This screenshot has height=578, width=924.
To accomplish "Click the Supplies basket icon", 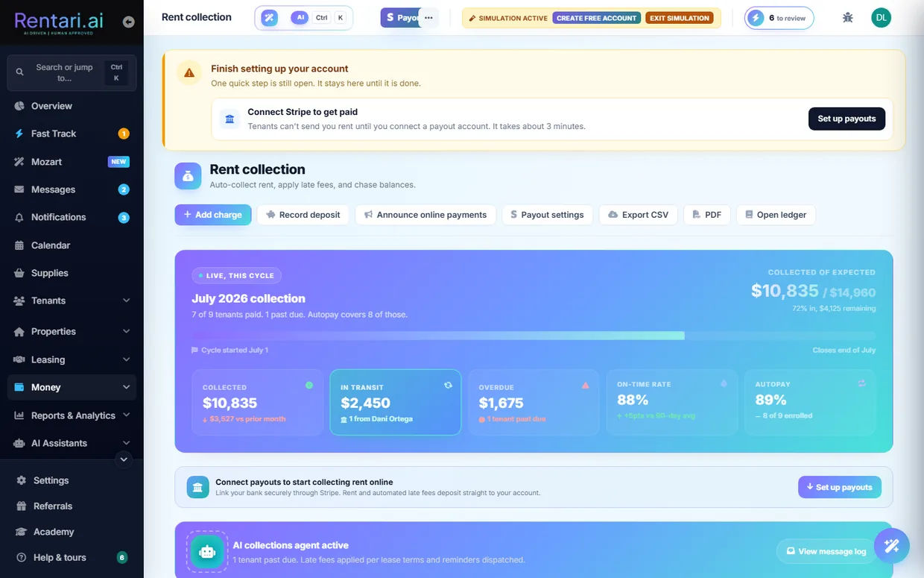I will click(x=19, y=273).
